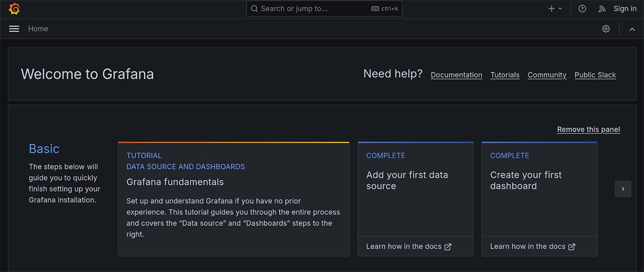Click Remove this panel
The width and height of the screenshot is (644, 272).
588,130
